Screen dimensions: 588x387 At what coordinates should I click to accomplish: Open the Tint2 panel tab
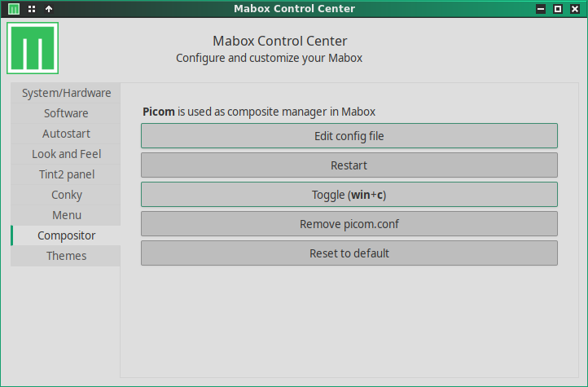66,174
